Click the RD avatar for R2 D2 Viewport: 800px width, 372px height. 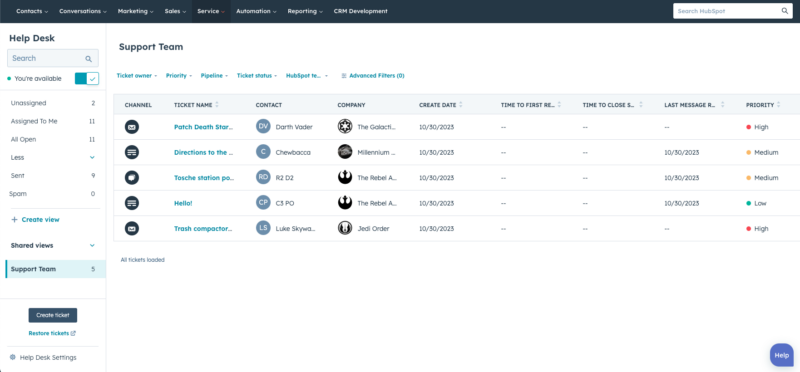coord(263,178)
